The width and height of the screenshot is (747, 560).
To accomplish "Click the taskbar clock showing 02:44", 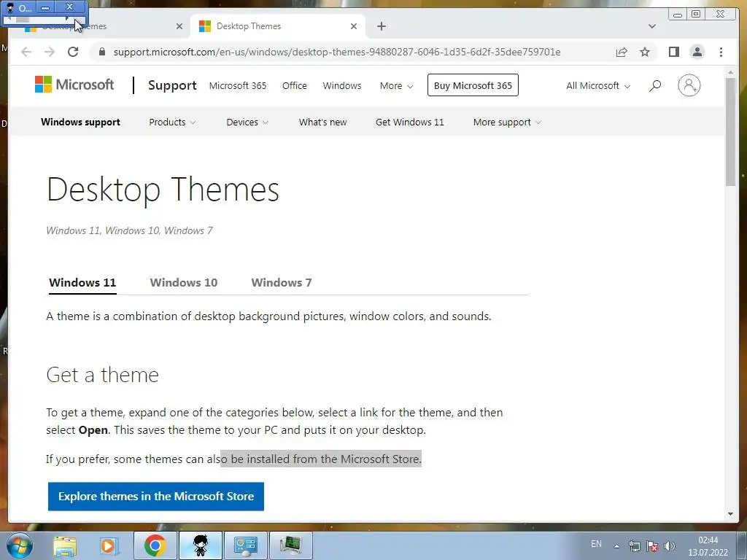I will (x=708, y=546).
